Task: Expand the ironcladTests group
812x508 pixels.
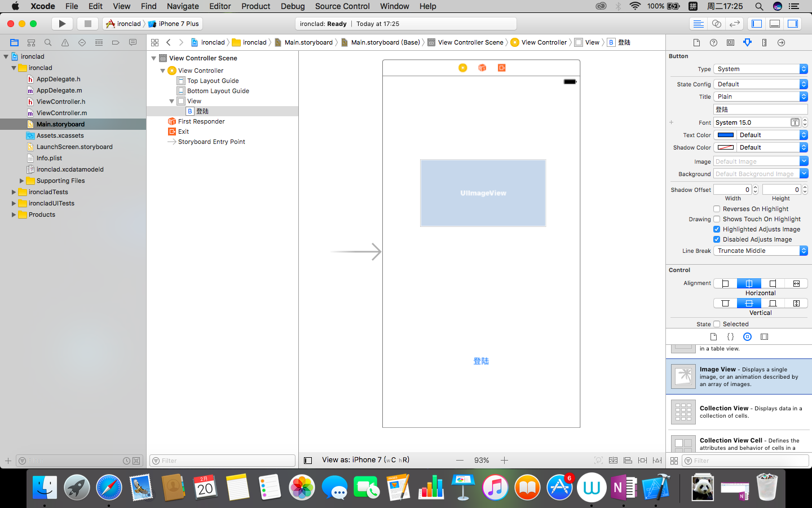Action: 14,192
